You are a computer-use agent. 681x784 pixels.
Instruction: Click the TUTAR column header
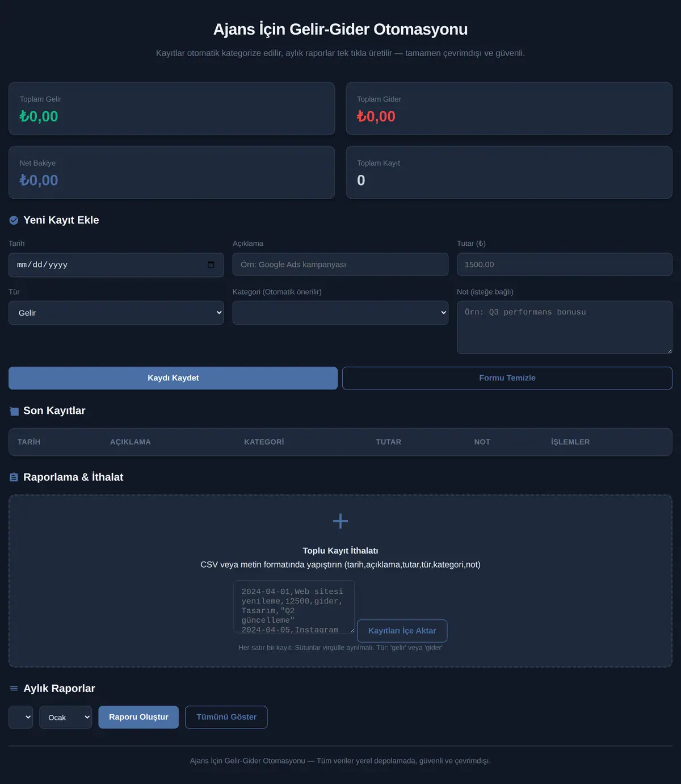[389, 442]
